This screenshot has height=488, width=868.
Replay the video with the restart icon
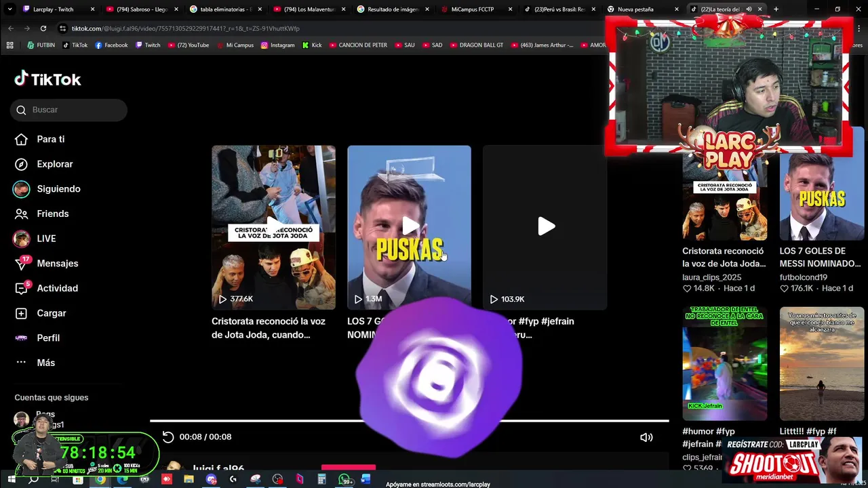pos(168,437)
